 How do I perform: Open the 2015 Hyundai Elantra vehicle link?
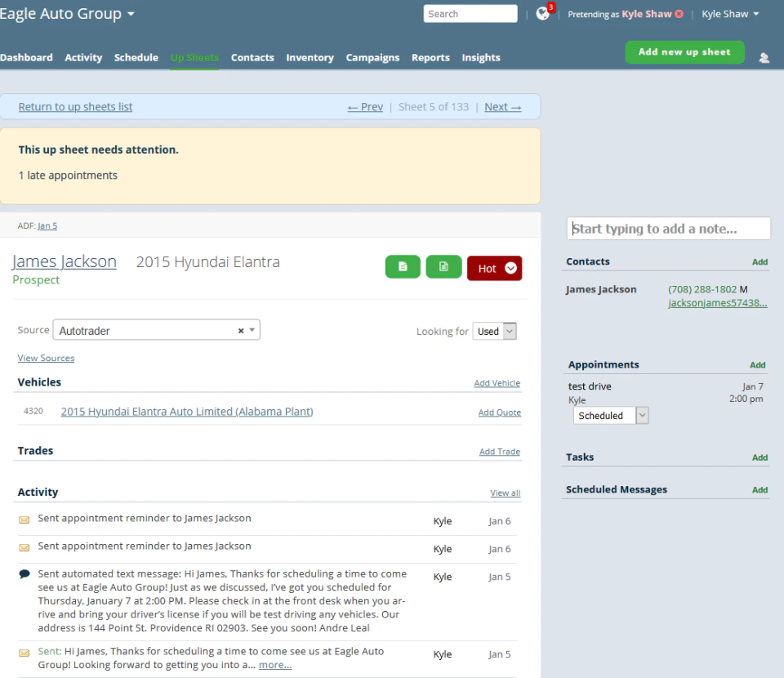(x=187, y=412)
